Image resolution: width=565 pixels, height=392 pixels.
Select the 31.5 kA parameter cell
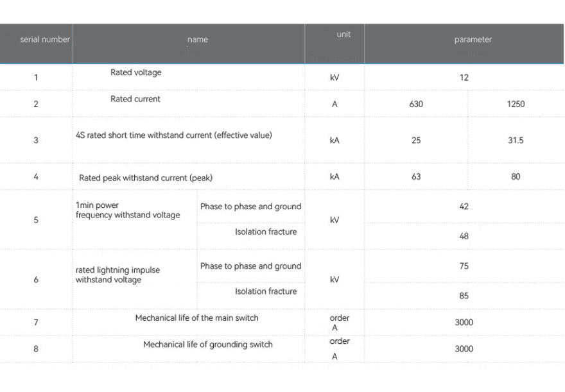click(x=516, y=141)
